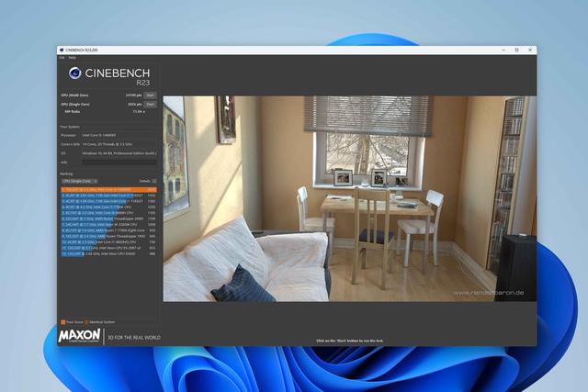Select the Intel Xeon CPU E5-2697 v2 row
The width and height of the screenshot is (588, 392).
click(x=108, y=248)
